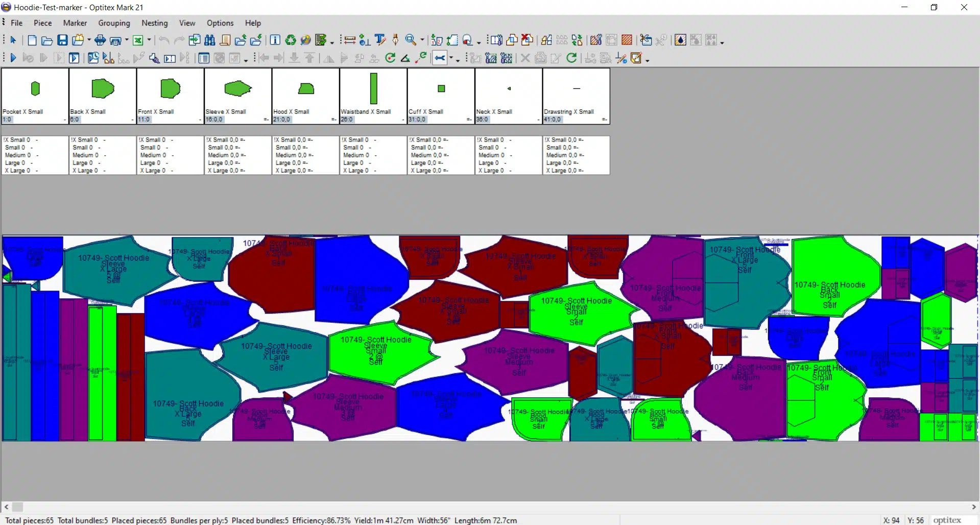Open the scroll report icon
The width and height of the screenshot is (980, 525).
pyautogui.click(x=225, y=40)
